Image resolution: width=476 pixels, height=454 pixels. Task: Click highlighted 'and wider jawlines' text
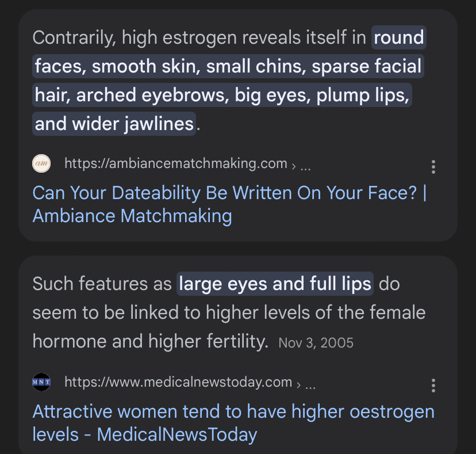point(114,124)
